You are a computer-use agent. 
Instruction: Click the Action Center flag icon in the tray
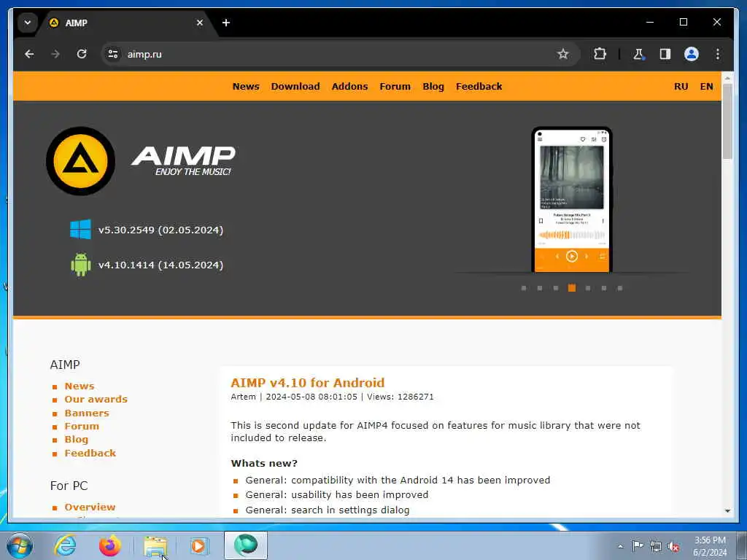(x=638, y=546)
